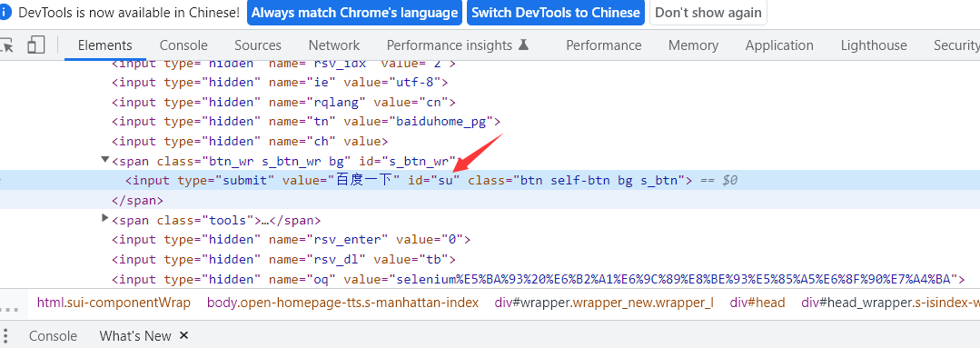Click Always match Chrome's language
Viewport: 980px width, 348px height.
[354, 13]
